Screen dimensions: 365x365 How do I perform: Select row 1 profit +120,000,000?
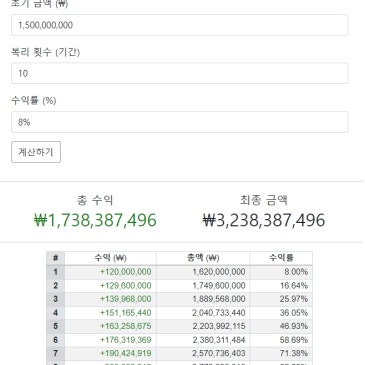click(126, 272)
